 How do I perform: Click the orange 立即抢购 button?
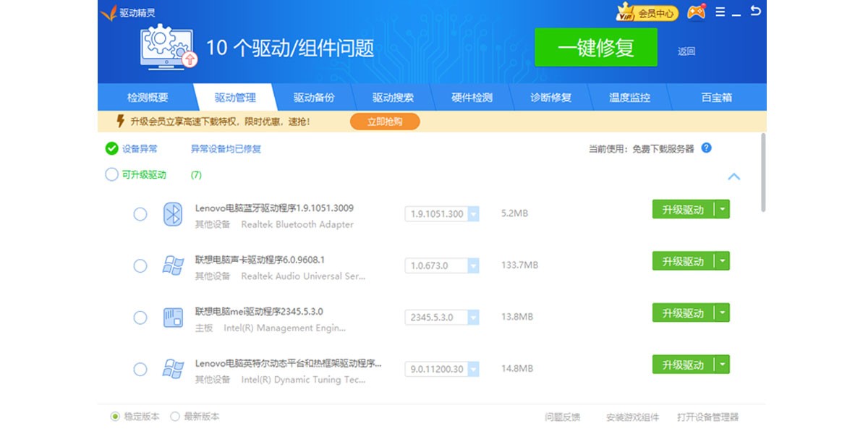385,122
